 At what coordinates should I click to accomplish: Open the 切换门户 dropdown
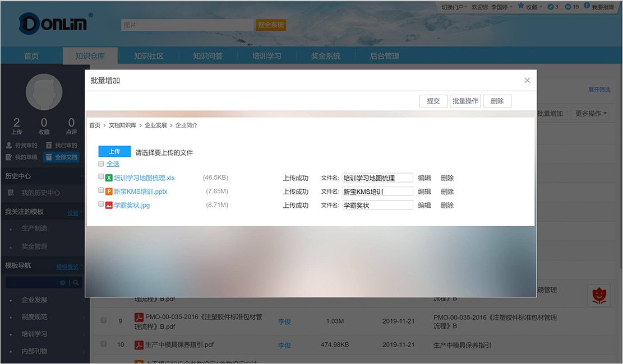455,7
